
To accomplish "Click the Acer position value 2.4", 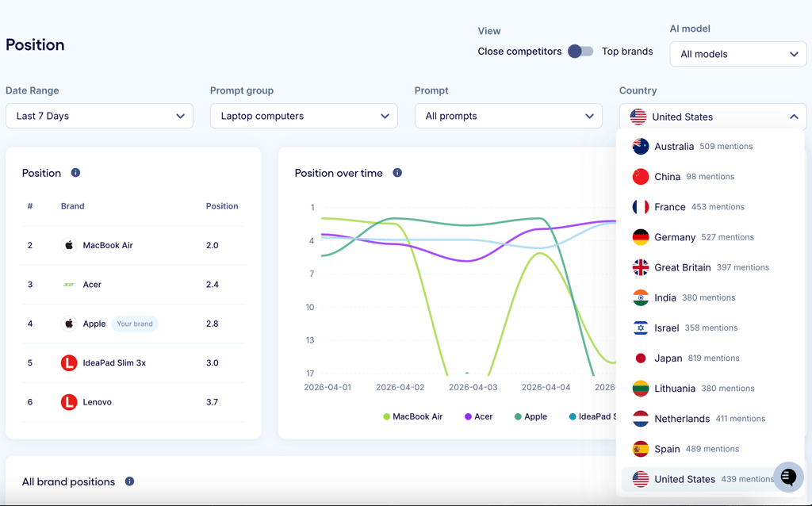I will [212, 285].
